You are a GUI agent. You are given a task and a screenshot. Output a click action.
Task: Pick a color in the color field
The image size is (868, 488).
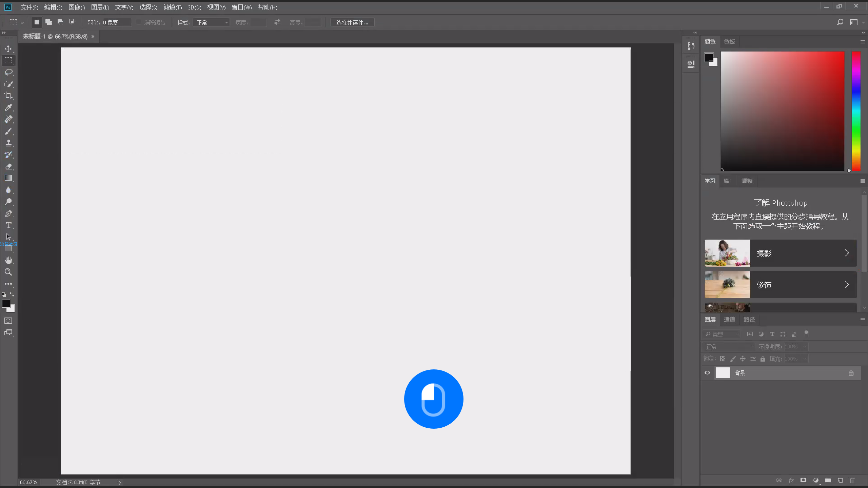pyautogui.click(x=782, y=111)
